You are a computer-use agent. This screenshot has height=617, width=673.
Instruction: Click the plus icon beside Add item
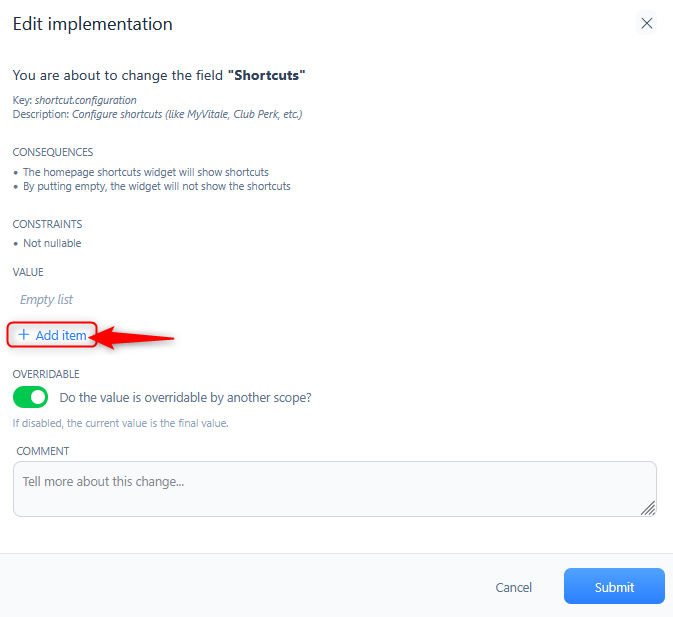(24, 334)
